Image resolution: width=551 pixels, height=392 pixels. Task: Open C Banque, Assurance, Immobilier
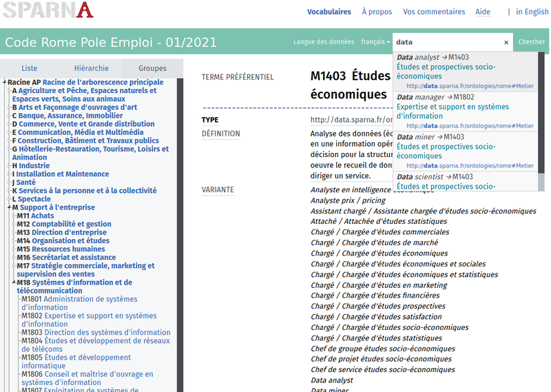(67, 116)
